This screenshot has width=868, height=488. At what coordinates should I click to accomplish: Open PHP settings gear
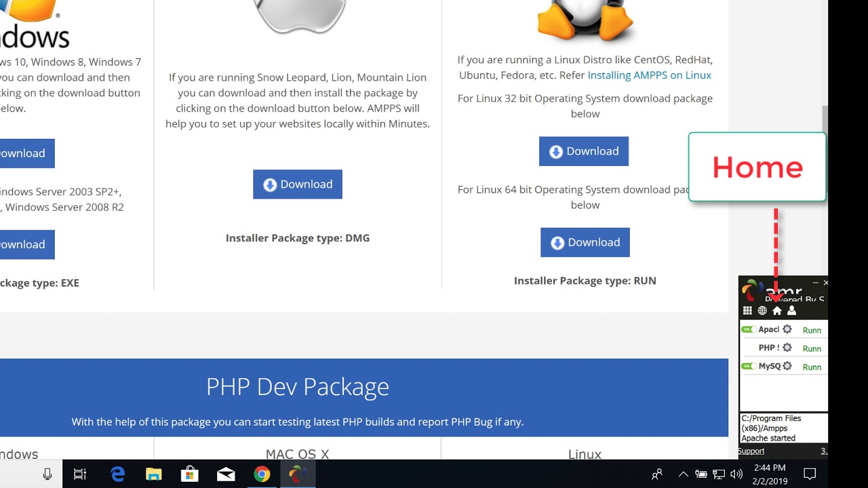pyautogui.click(x=787, y=348)
